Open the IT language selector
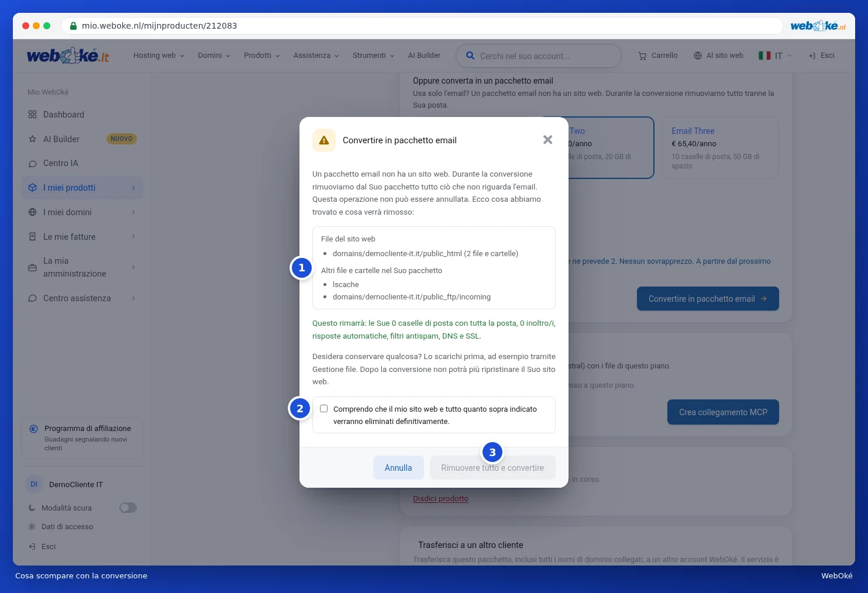The height and width of the screenshot is (593, 868). point(775,56)
